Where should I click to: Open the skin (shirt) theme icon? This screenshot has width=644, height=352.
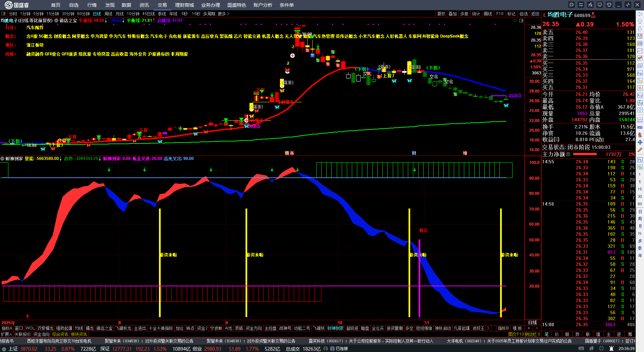(609, 5)
